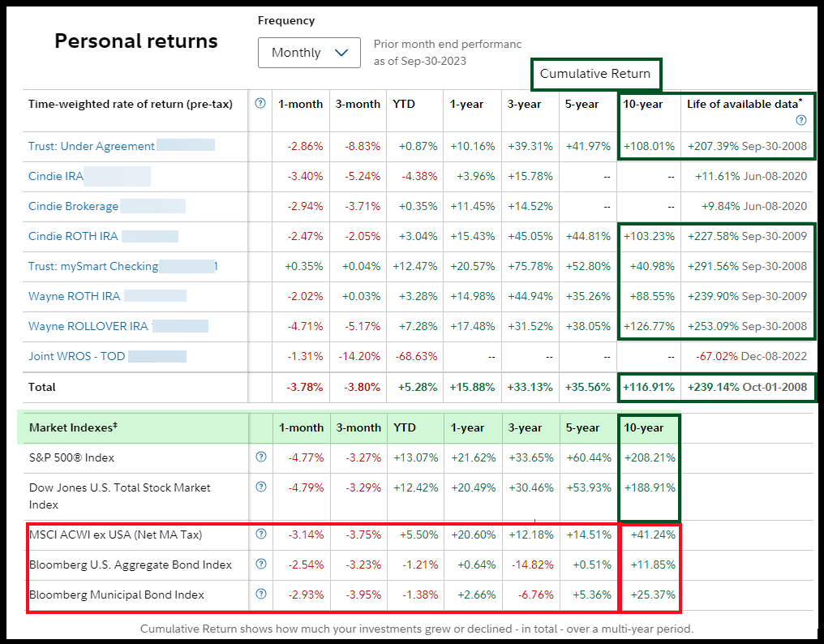824x644 pixels.
Task: Click the Cumulative Return label box
Action: pyautogui.click(x=595, y=74)
